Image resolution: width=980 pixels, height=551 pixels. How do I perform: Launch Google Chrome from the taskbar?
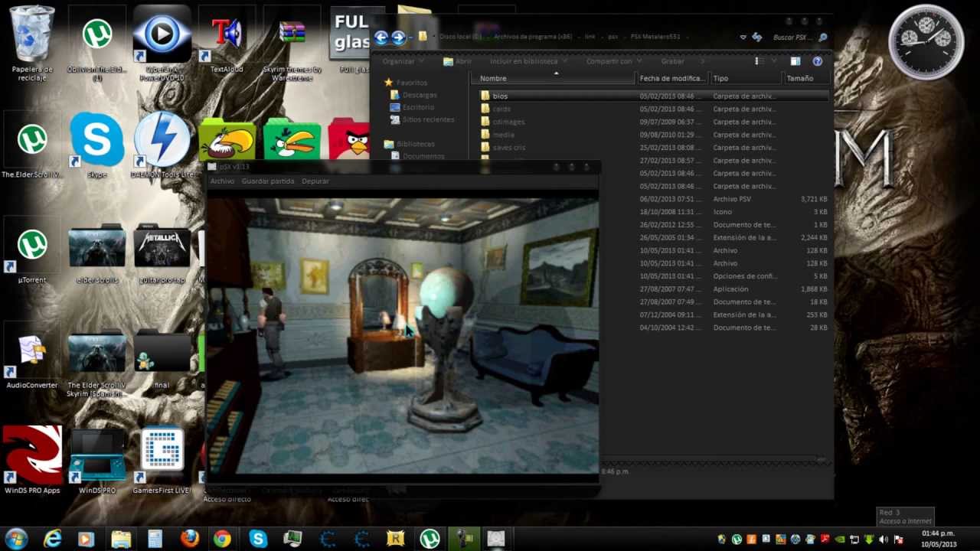point(222,539)
